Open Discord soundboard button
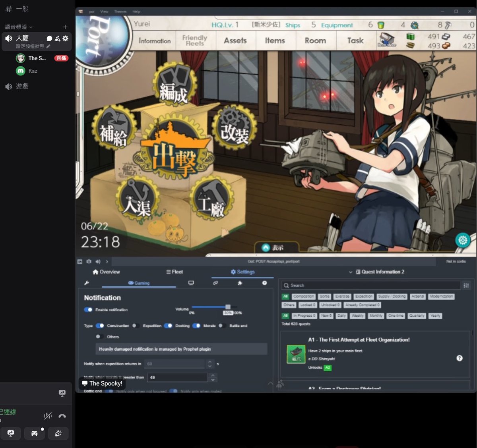This screenshot has width=477, height=448. pos(58,433)
